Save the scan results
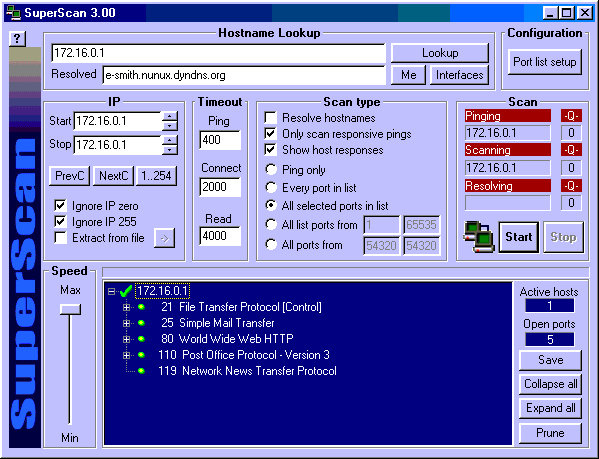The height and width of the screenshot is (459, 599). (x=550, y=360)
